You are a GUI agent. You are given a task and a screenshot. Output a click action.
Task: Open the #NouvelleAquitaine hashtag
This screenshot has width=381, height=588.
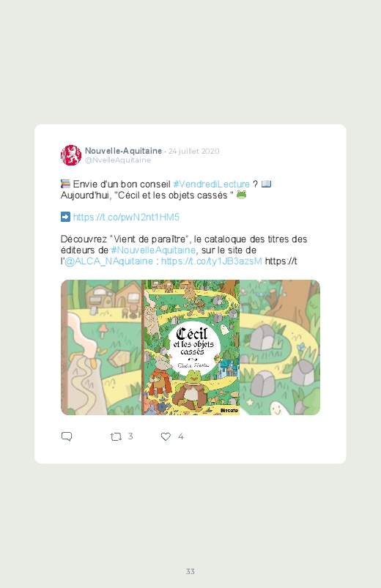[153, 250]
